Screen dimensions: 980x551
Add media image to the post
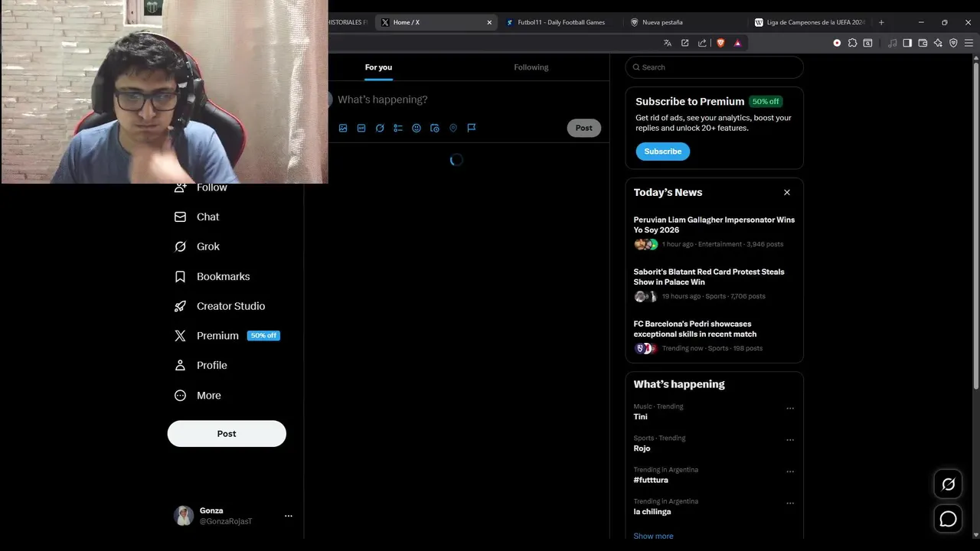[343, 128]
